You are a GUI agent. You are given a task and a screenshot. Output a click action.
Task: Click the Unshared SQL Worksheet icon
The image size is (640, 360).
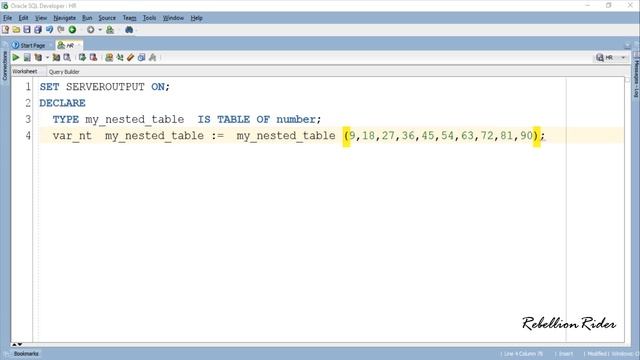[x=109, y=58]
